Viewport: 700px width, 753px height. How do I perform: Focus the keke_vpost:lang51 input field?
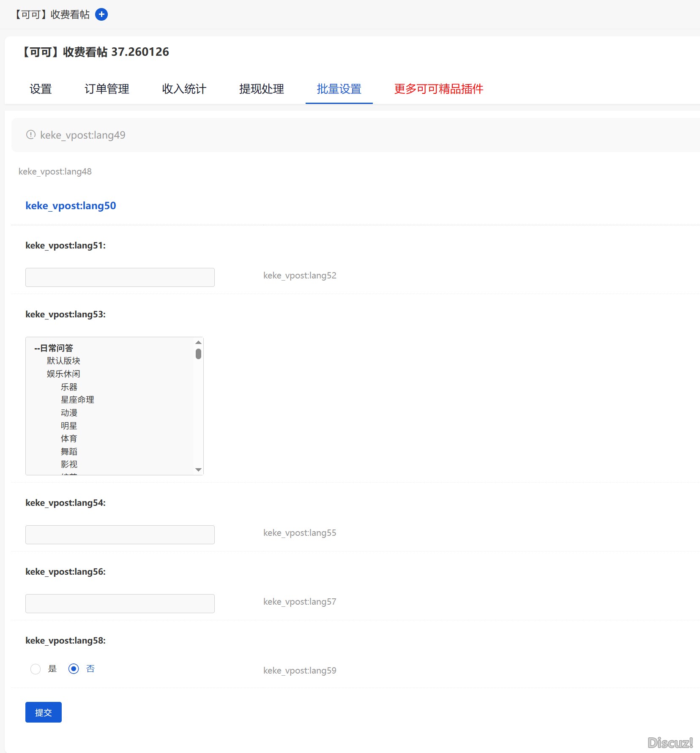(120, 277)
